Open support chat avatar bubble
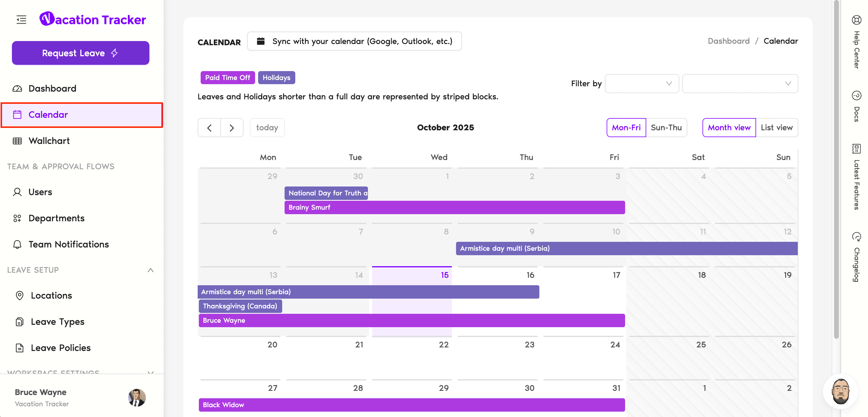 (x=840, y=391)
